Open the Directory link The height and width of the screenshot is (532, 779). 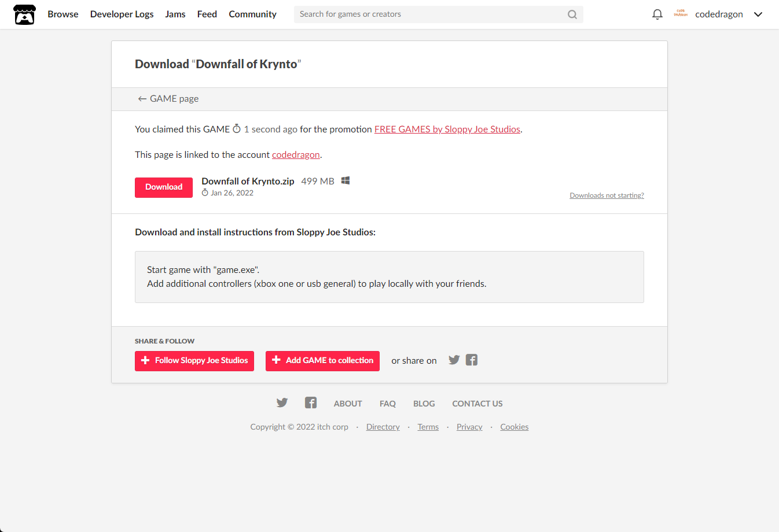pyautogui.click(x=383, y=427)
